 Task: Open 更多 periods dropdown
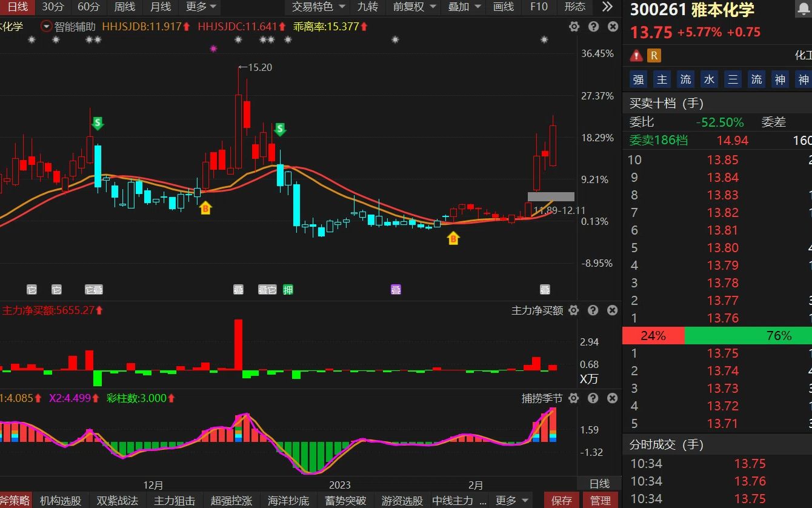coord(201,7)
